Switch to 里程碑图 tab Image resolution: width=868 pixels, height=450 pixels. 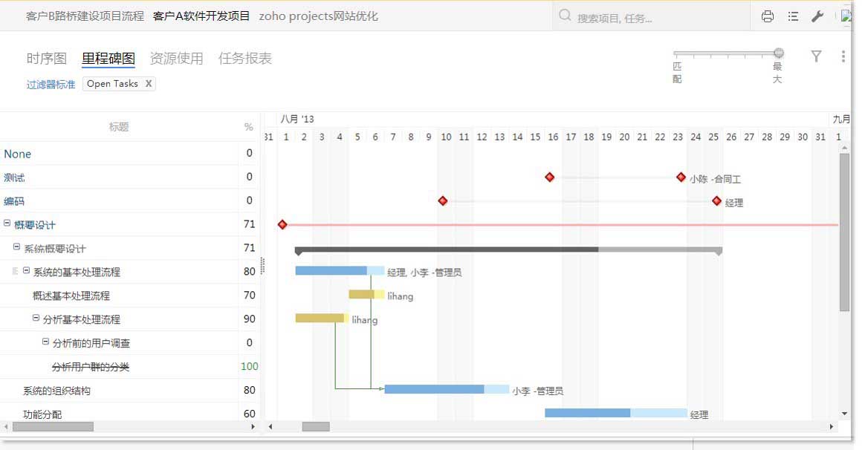pyautogui.click(x=108, y=59)
